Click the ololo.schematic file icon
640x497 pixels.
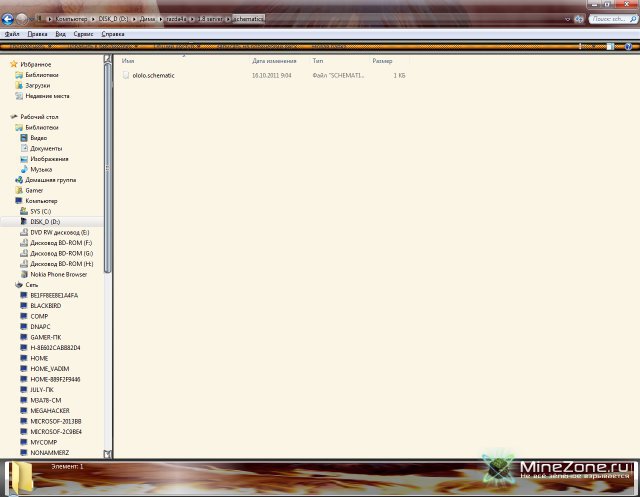tap(126, 75)
